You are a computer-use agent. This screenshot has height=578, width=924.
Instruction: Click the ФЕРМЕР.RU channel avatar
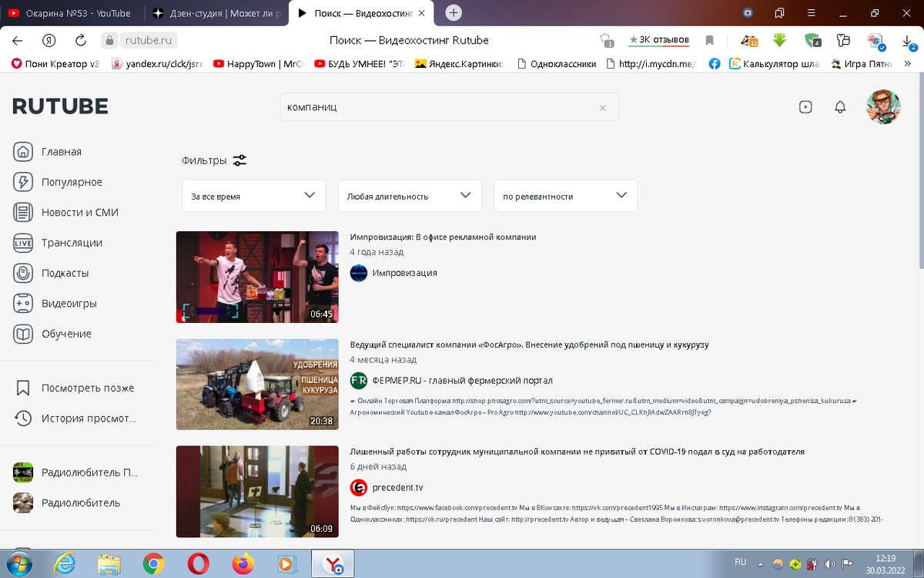[359, 380]
